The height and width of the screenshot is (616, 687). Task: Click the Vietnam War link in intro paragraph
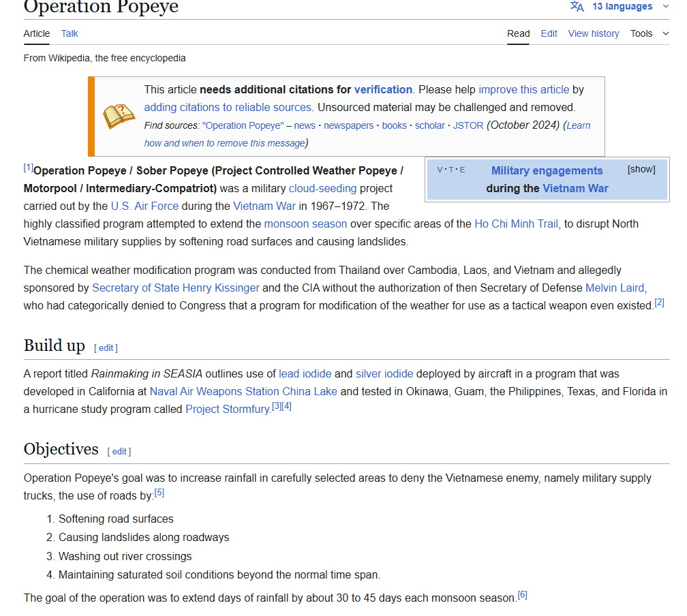tap(264, 206)
